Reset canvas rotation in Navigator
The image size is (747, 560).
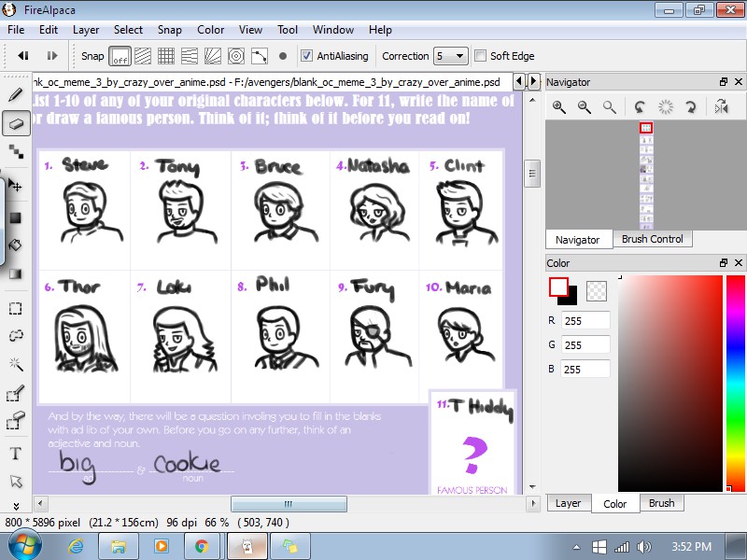pos(666,106)
